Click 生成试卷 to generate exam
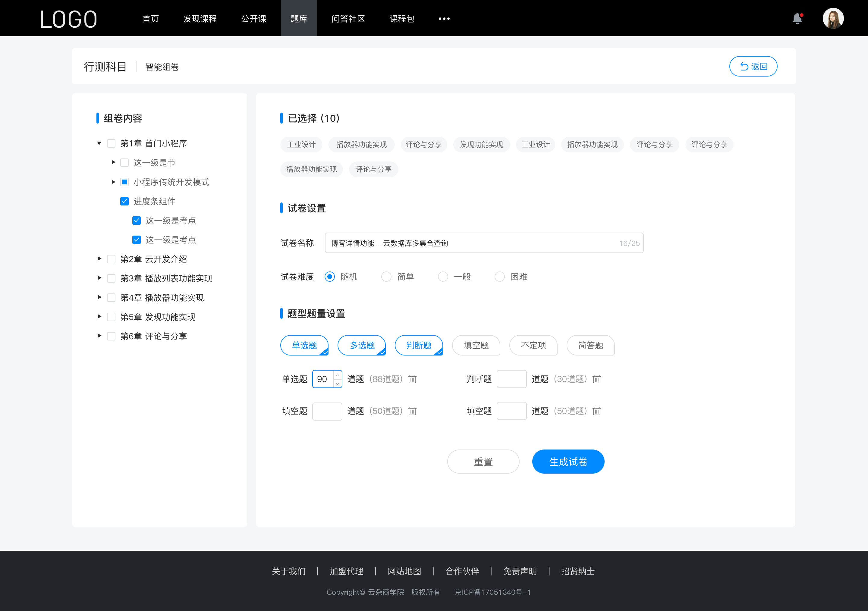 568,461
